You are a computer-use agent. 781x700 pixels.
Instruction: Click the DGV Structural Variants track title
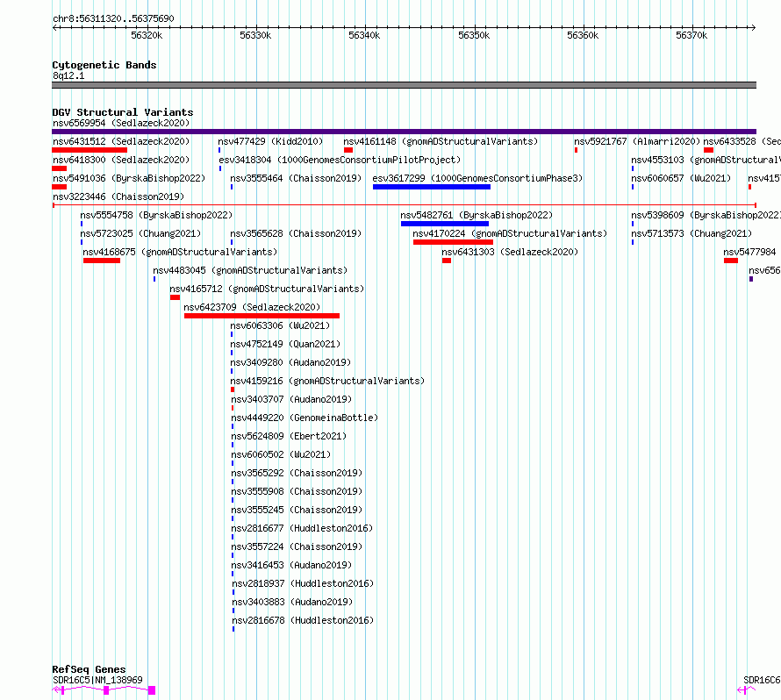[123, 112]
